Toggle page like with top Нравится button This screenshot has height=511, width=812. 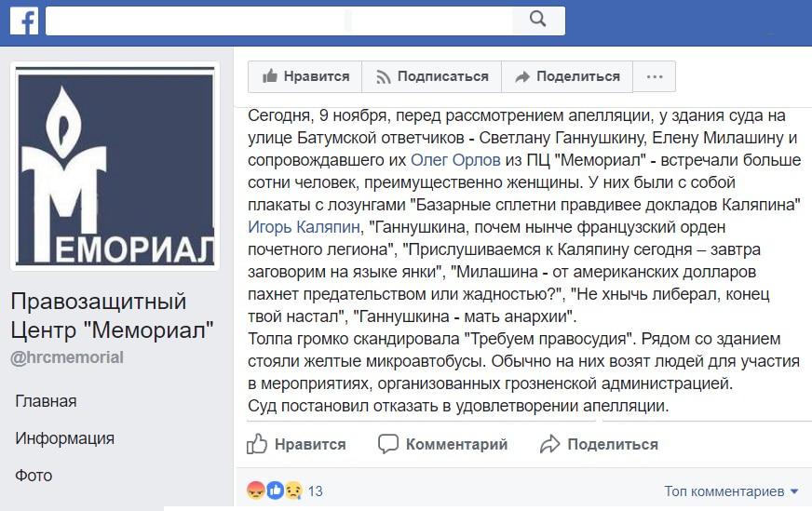click(305, 76)
